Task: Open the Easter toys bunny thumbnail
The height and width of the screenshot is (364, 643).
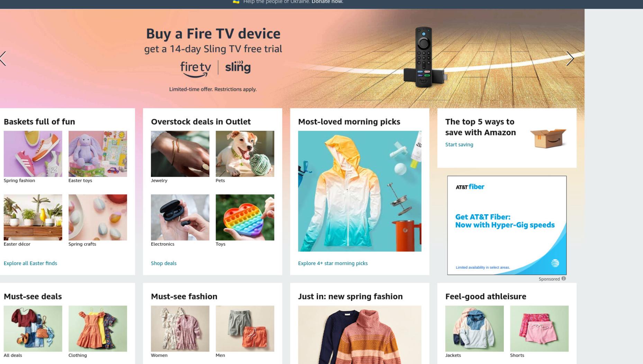Action: click(x=98, y=154)
